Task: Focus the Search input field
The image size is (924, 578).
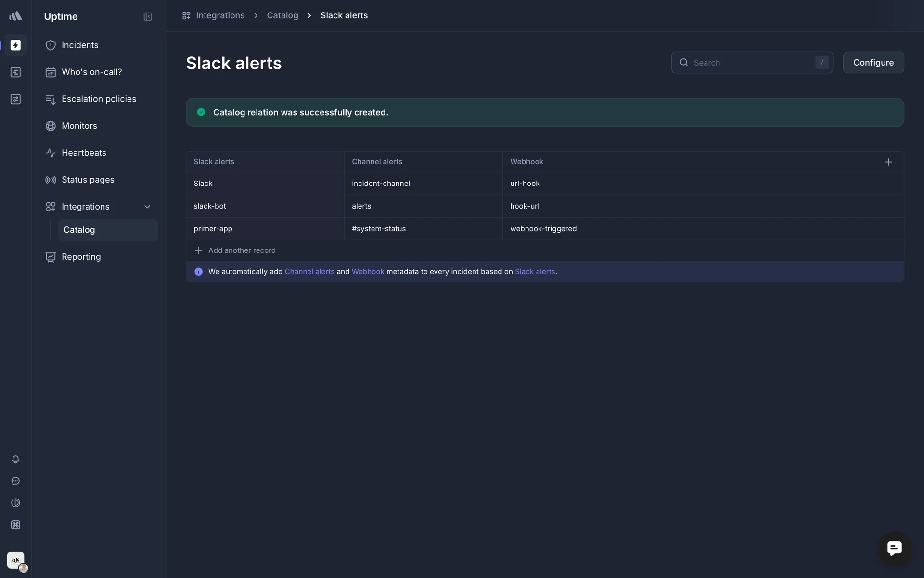Action: (751, 63)
